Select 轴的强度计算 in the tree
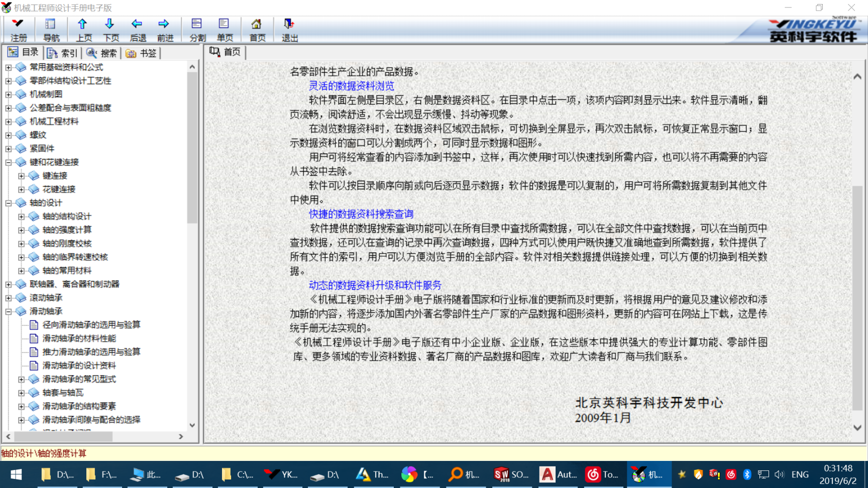Viewport: 868px width, 488px height. (67, 230)
